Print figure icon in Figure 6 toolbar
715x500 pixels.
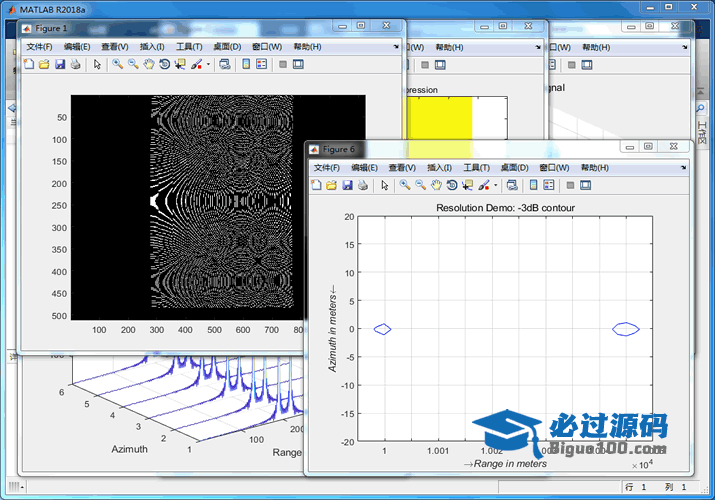(363, 185)
